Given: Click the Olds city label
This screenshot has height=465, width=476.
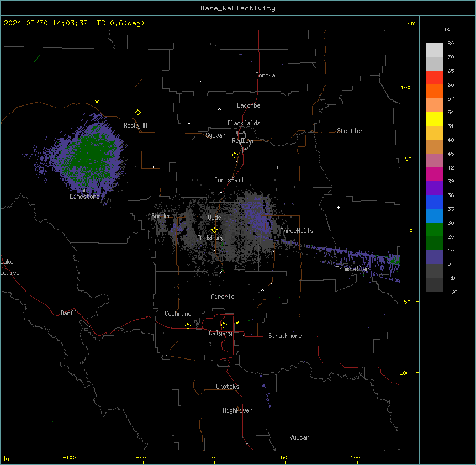Looking at the screenshot, I should 214,218.
